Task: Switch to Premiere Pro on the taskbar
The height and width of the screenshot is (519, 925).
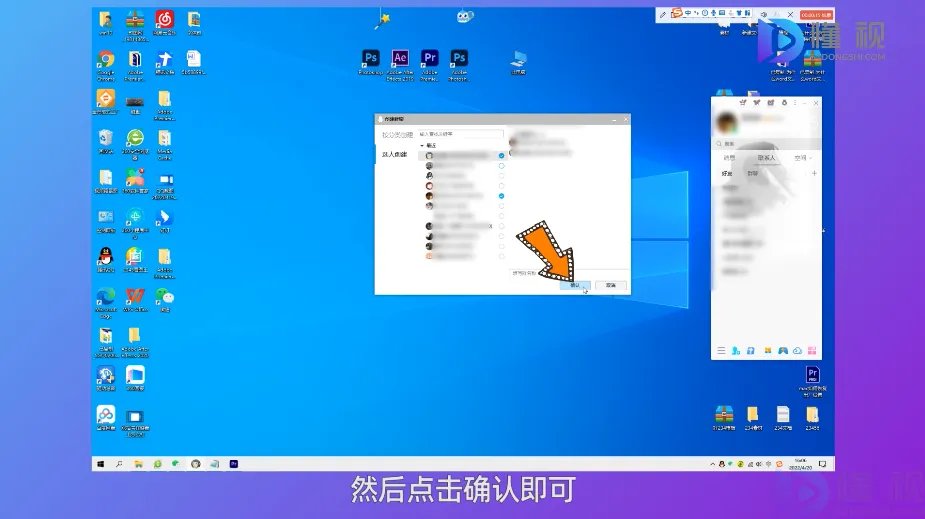Action: [x=234, y=464]
